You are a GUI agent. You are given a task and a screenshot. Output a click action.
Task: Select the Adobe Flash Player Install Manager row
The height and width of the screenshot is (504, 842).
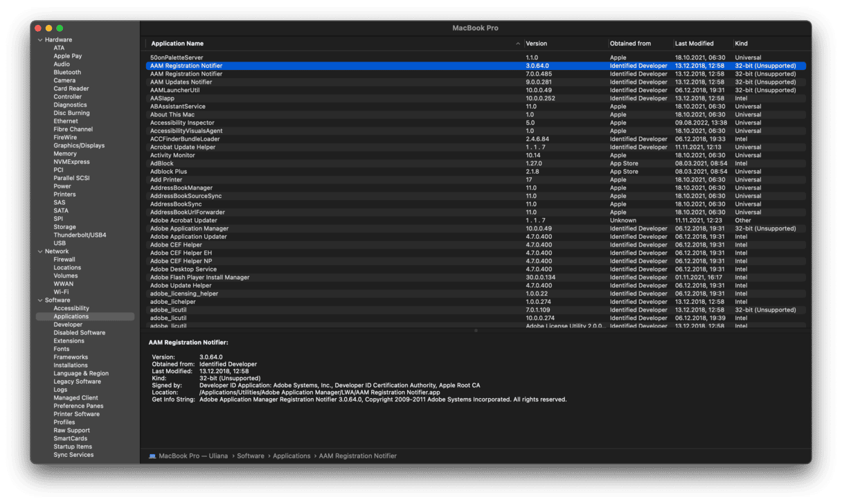(x=476, y=278)
